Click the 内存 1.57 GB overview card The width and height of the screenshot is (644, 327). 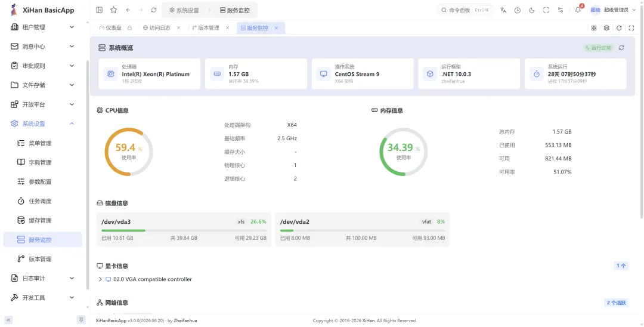pyautogui.click(x=256, y=74)
